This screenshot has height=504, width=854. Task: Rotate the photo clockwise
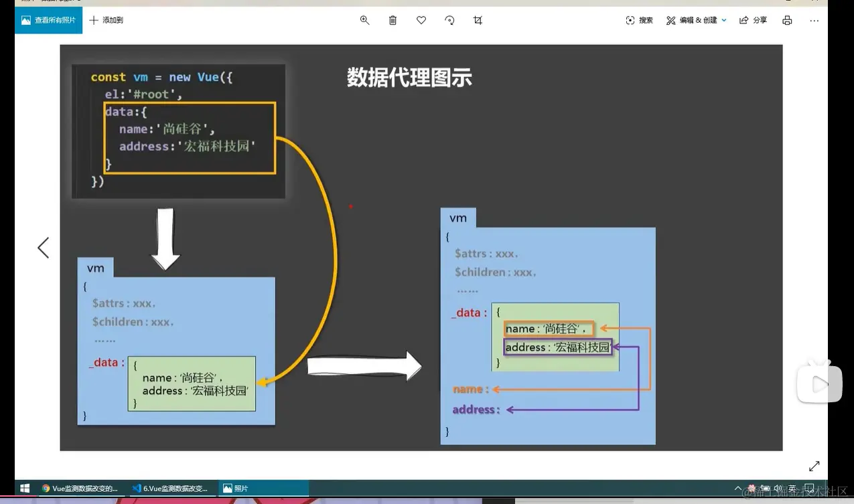pos(449,20)
